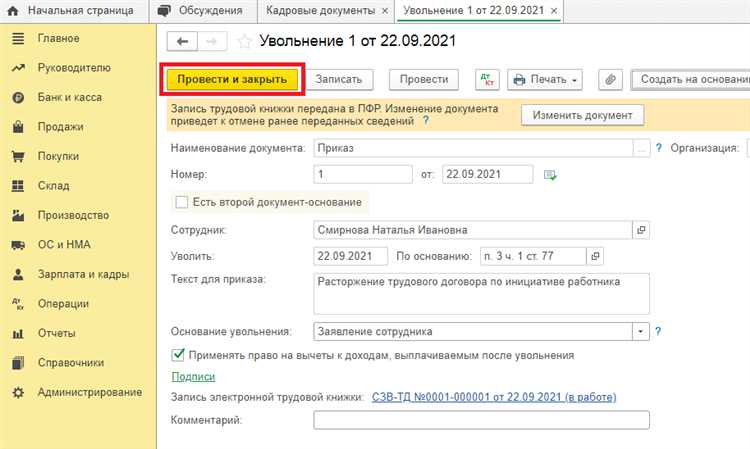
Task: Click forward arrow navigation button
Action: point(212,42)
